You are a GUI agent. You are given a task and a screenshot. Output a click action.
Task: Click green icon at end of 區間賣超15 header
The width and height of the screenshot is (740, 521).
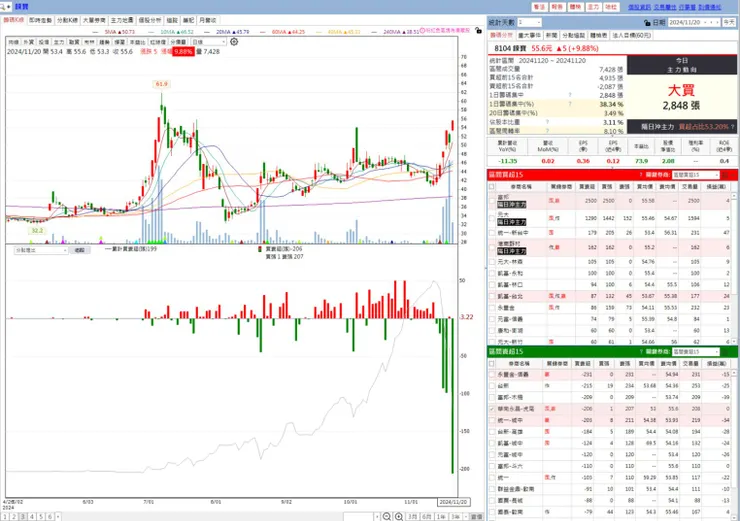[x=726, y=352]
